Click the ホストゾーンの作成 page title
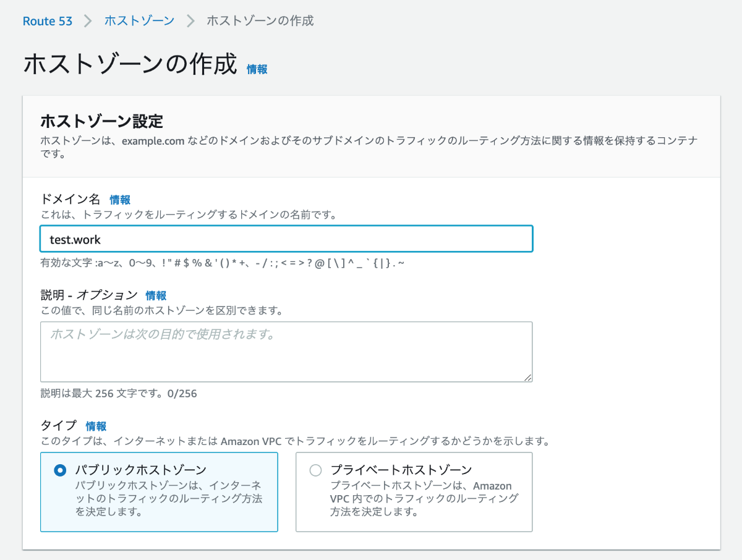The width and height of the screenshot is (742, 560). [x=130, y=64]
